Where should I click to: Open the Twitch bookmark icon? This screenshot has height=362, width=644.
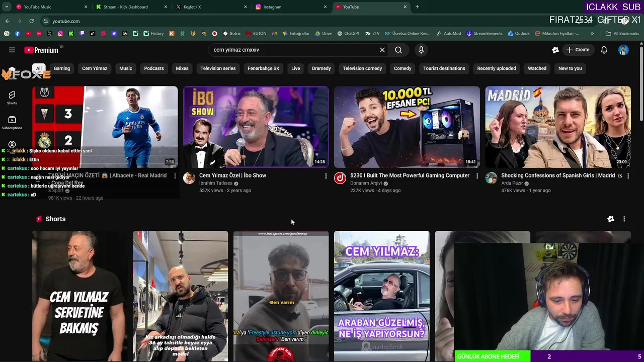[82, 34]
